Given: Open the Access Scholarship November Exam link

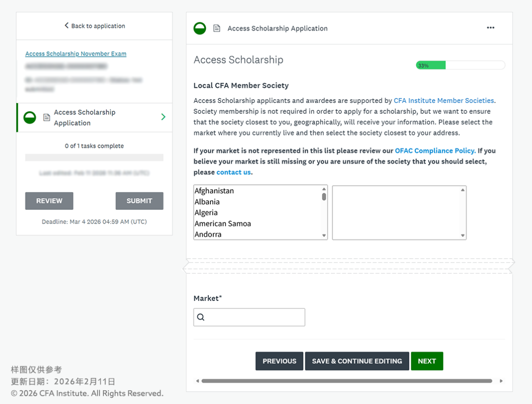Looking at the screenshot, I should (x=76, y=54).
